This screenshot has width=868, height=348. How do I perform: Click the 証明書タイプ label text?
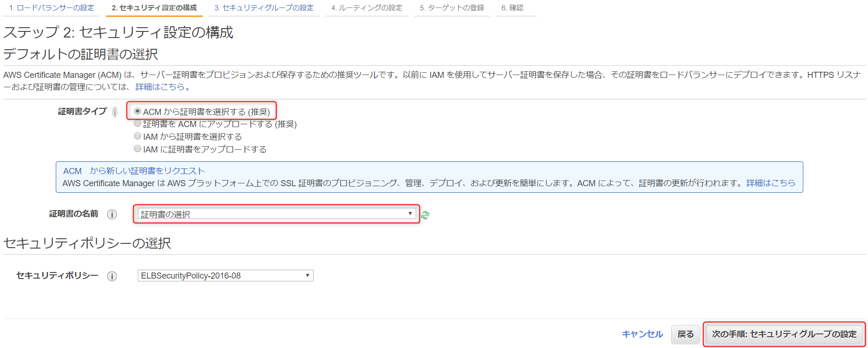pos(82,112)
